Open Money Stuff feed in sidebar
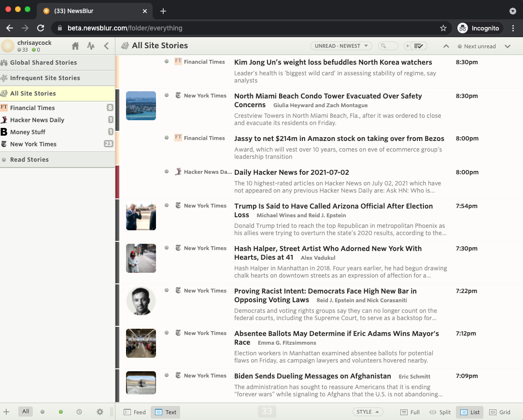The height and width of the screenshot is (420, 523). coord(57,132)
